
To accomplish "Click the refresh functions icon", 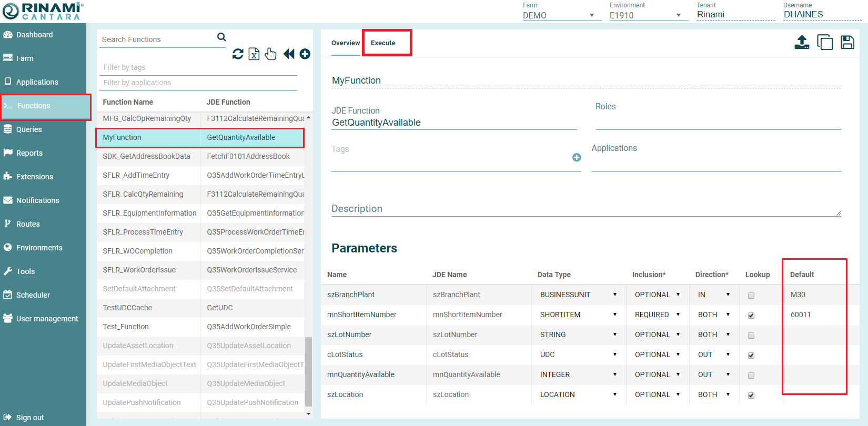I will [238, 54].
